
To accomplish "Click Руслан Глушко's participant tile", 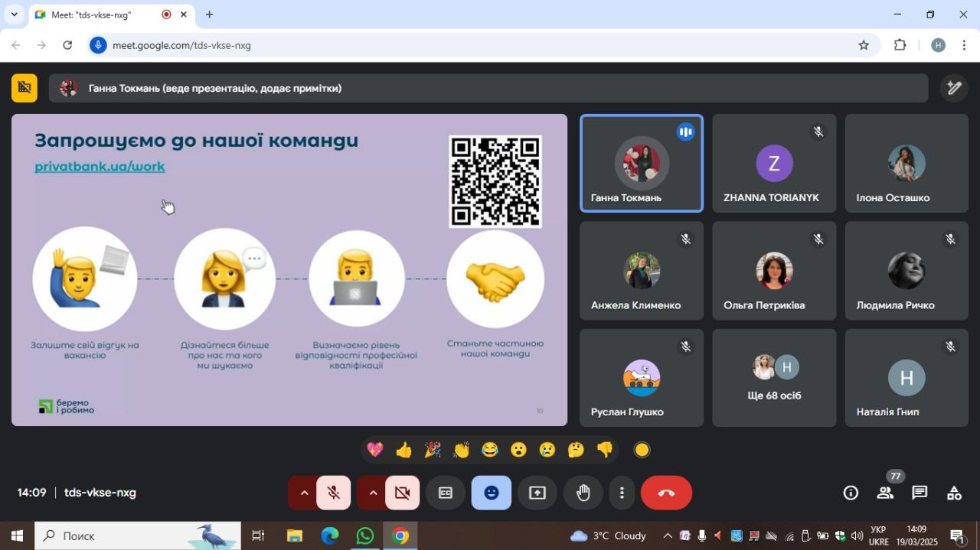I will coord(642,377).
